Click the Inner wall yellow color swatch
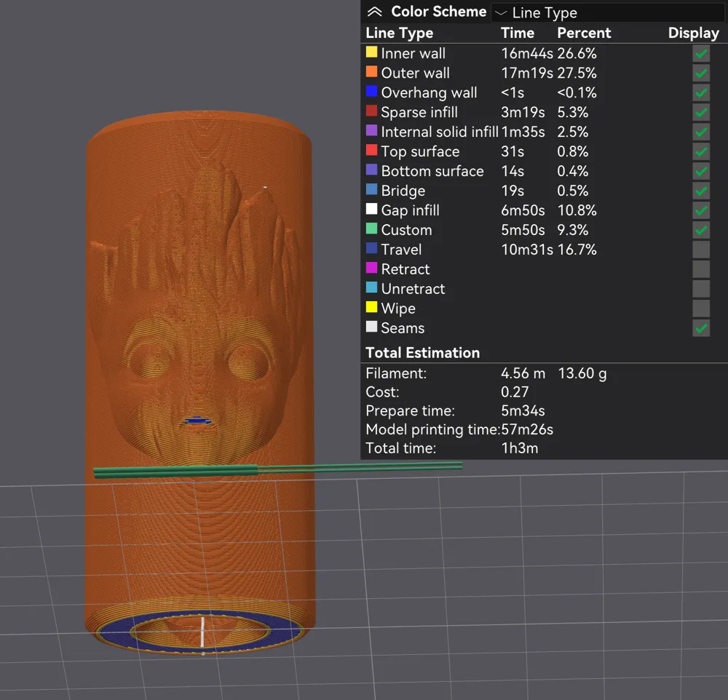Image resolution: width=728 pixels, height=700 pixels. point(371,52)
